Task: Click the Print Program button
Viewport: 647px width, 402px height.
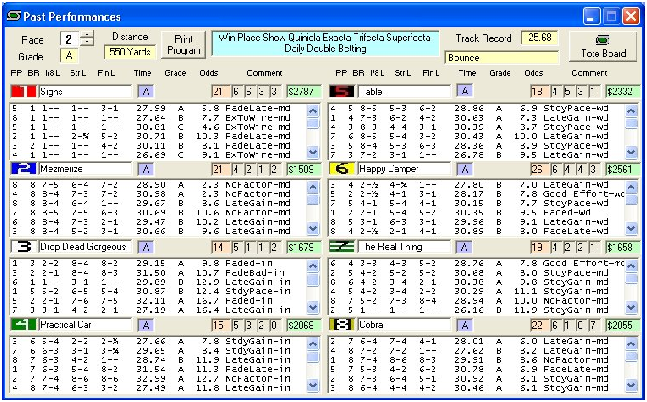Action: (x=183, y=45)
